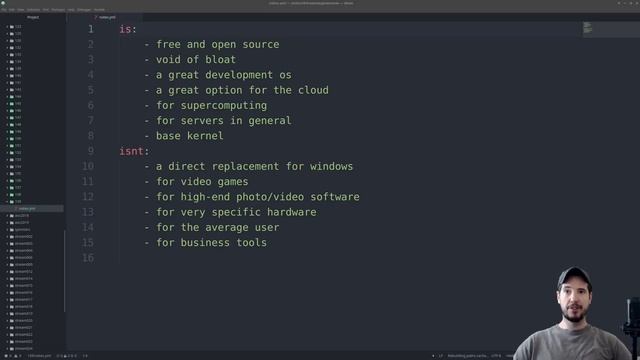Select the highlighted notes.yml file in tree
The width and height of the screenshot is (640, 360).
pos(32,209)
